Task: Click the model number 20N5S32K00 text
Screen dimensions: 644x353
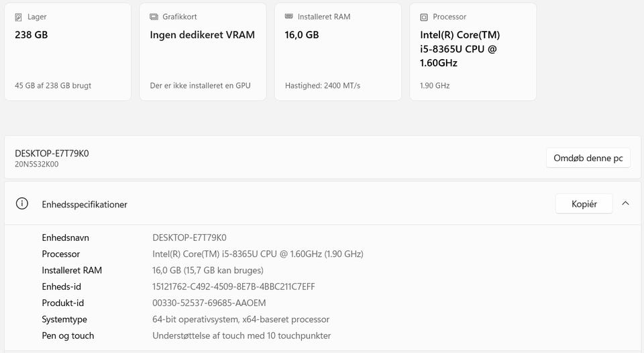Action: pos(36,164)
